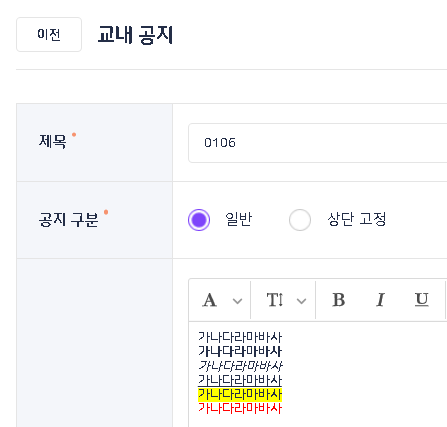447x427 pixels.
Task: Click the font color A icon
Action: (x=210, y=300)
